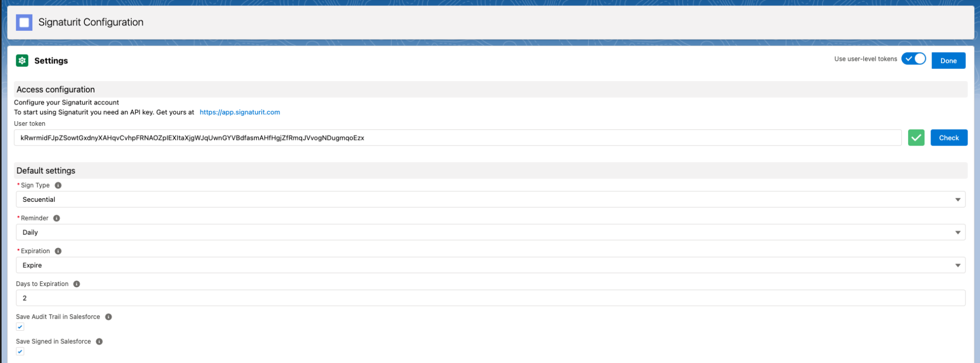Click the Signaturit Configuration title text
980x363 pixels.
(91, 22)
